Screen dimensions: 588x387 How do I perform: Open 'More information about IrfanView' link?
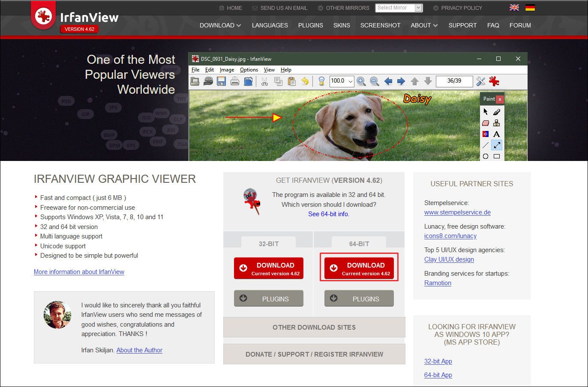coord(79,272)
